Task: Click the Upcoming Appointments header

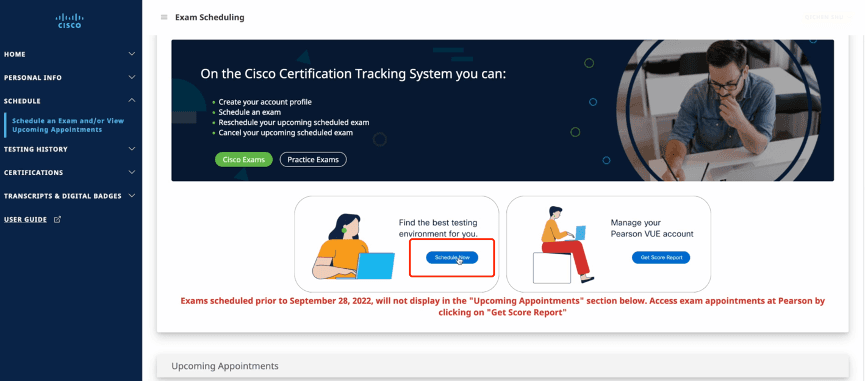Action: click(x=225, y=366)
